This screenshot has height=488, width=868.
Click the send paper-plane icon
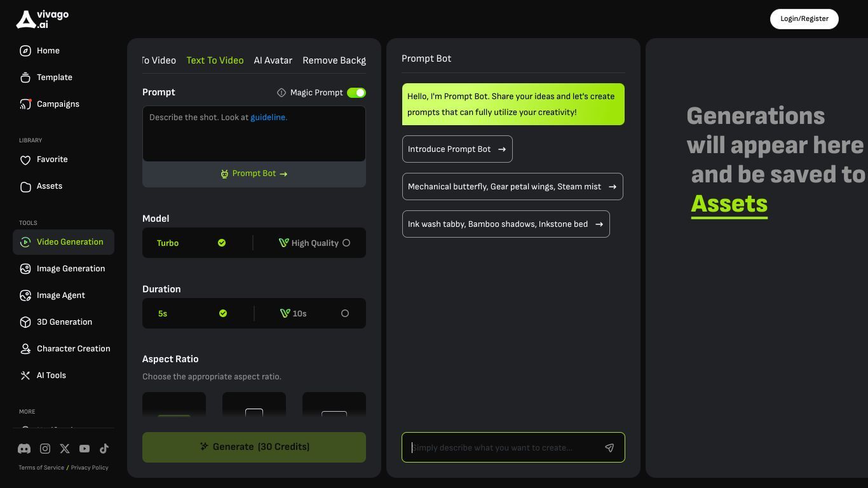coord(609,448)
